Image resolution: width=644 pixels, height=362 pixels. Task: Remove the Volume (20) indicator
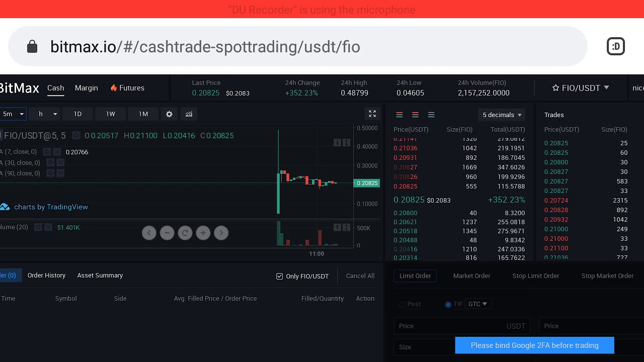48,227
